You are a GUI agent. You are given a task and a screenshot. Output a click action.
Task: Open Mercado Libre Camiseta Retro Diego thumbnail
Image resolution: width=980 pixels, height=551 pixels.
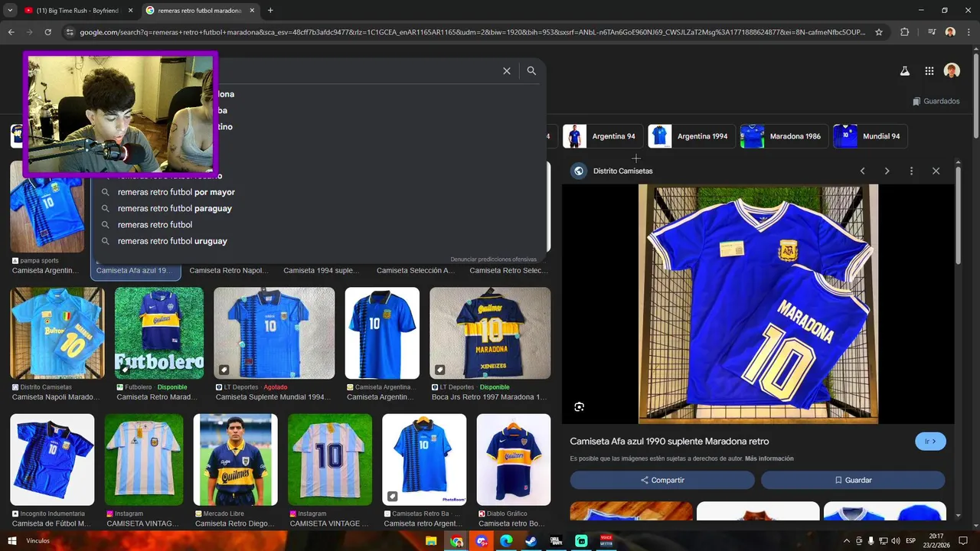pos(236,460)
